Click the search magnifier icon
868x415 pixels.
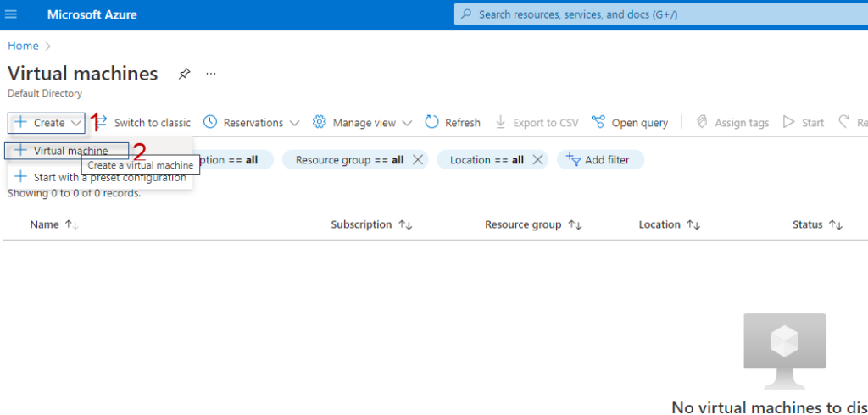466,14
